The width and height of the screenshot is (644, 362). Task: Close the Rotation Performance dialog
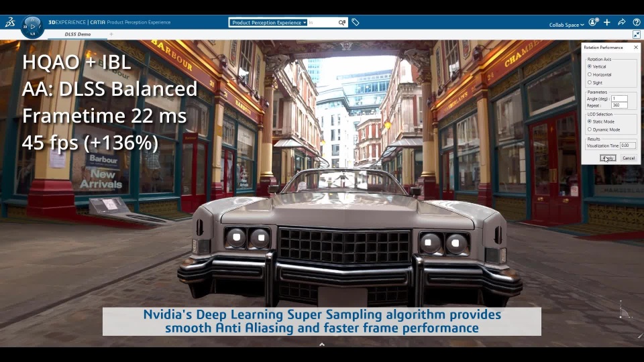(x=636, y=47)
